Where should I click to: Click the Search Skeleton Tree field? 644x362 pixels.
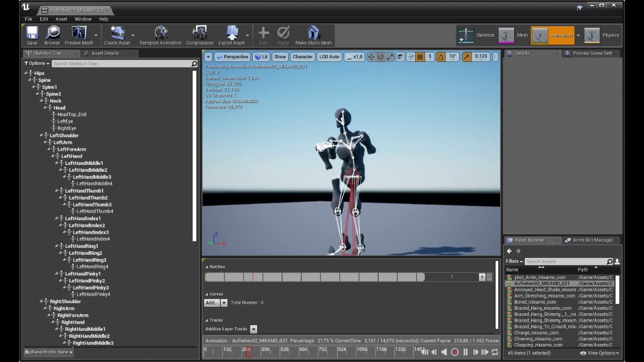click(x=121, y=64)
